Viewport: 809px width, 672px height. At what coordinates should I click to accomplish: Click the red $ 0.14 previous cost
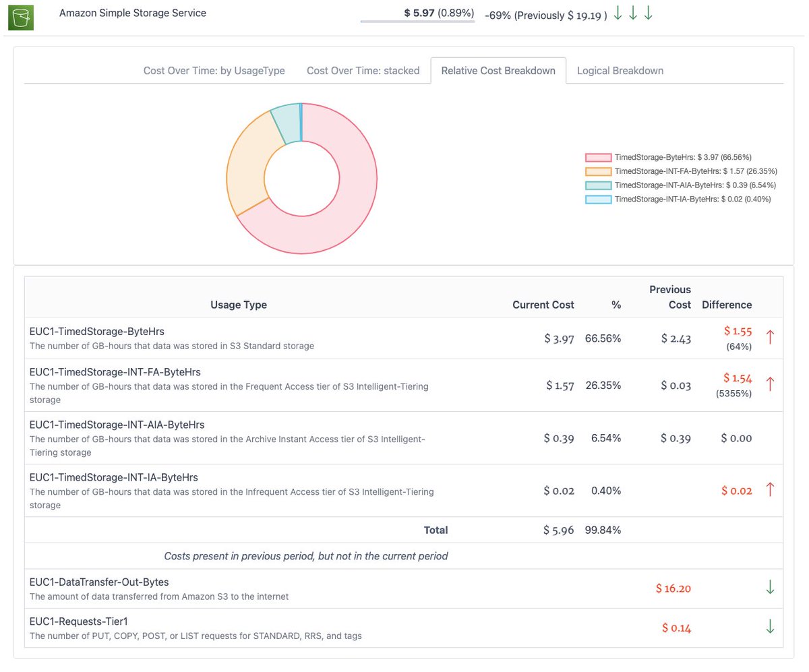(x=676, y=628)
